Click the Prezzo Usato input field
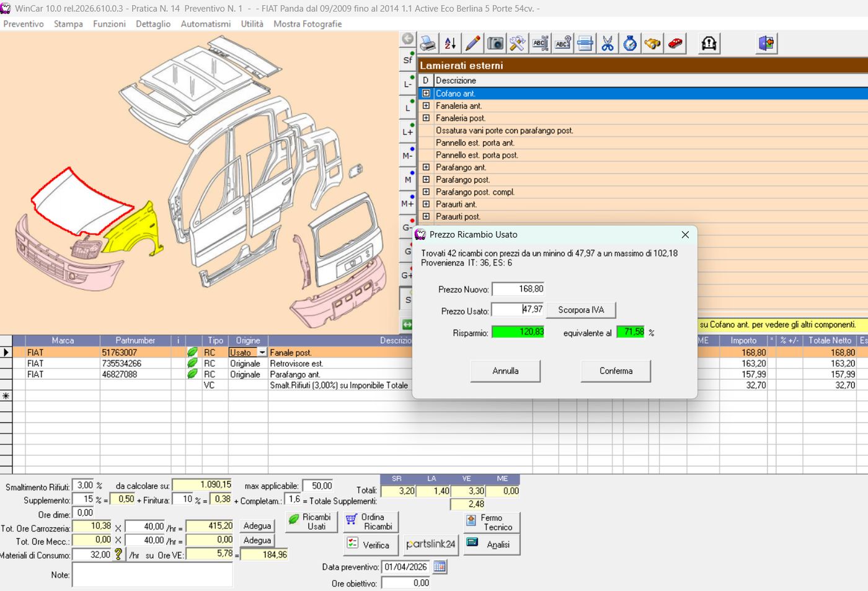Image resolution: width=868 pixels, height=591 pixels. [x=518, y=309]
